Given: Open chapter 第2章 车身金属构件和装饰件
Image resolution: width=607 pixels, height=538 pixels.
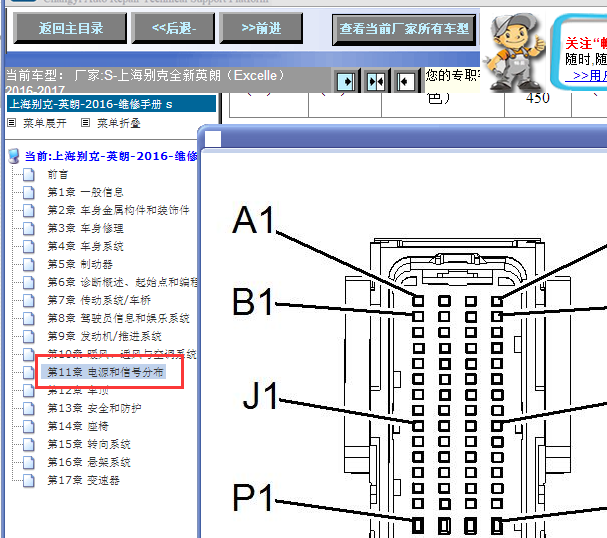Looking at the screenshot, I should pos(118,210).
